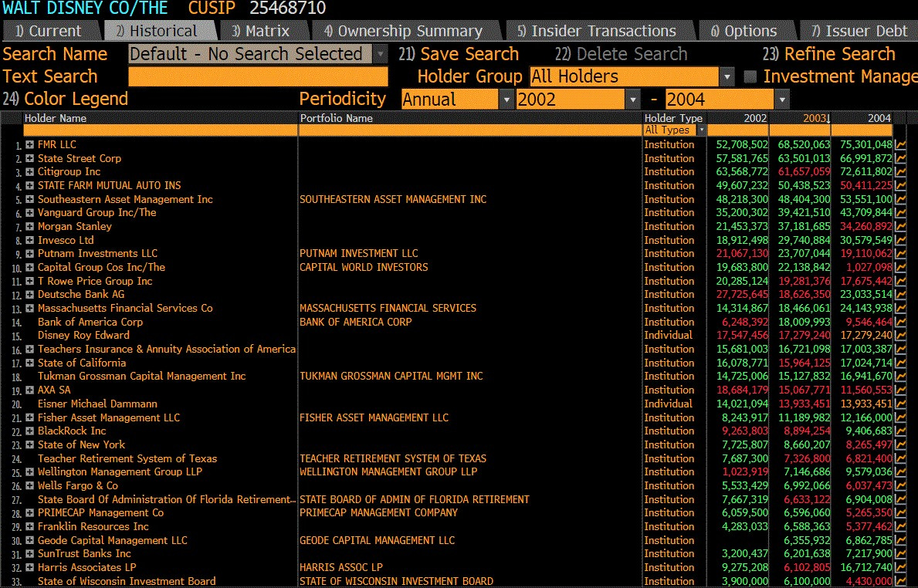Switch to the Historical tab

(158, 31)
